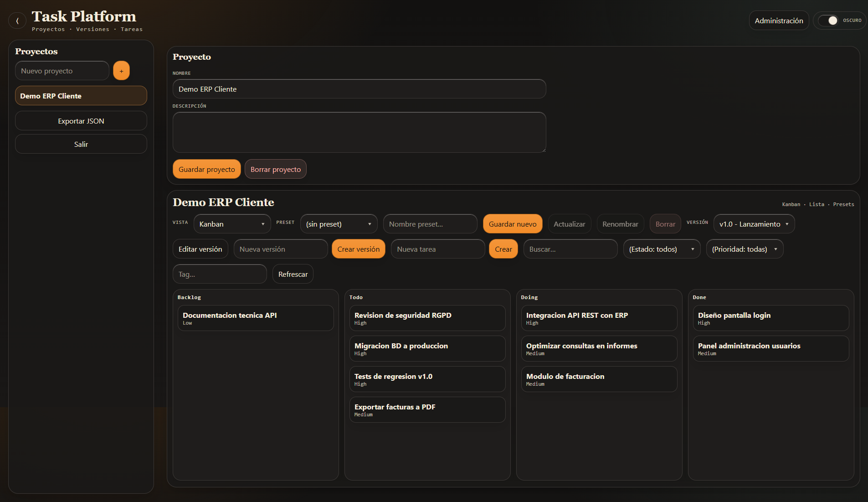
Task: Switch to the Presets view
Action: 844,204
